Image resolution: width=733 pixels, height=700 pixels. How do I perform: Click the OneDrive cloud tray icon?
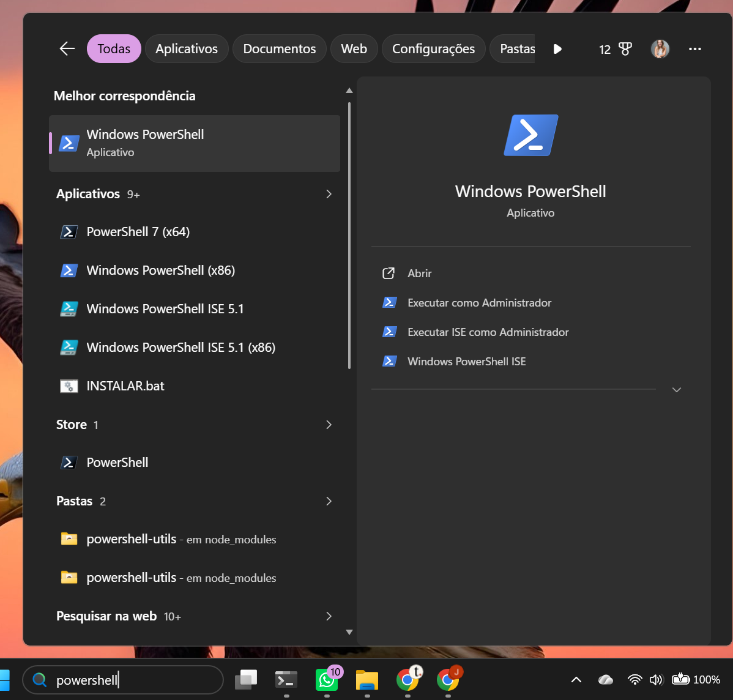coord(605,679)
